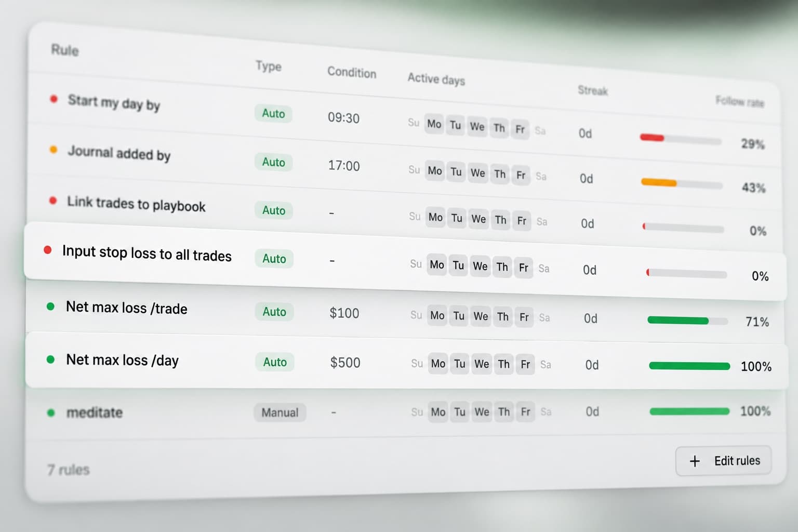Toggle Sa day in Input stop loss row
The image size is (798, 532).
(x=543, y=269)
